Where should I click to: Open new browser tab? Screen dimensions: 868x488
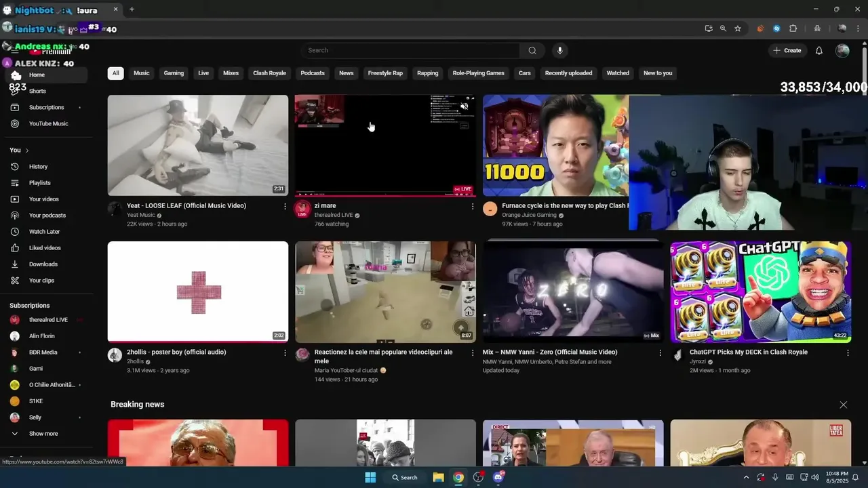tap(132, 9)
